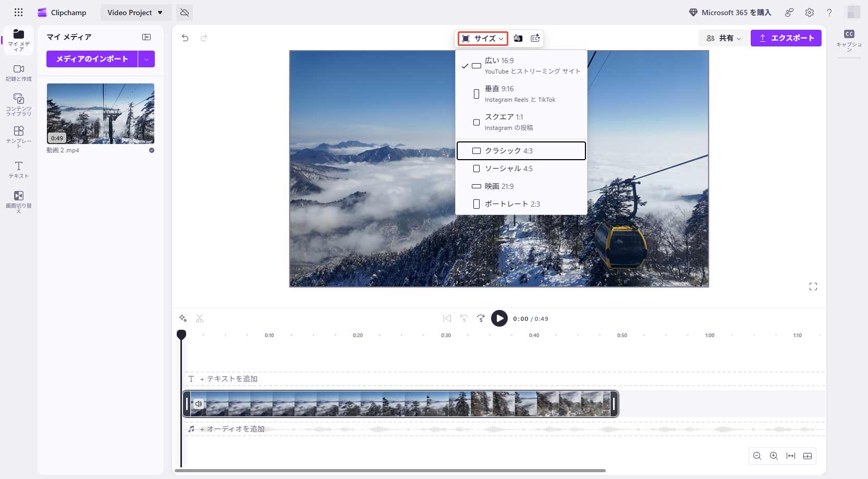
Task: Click the エクスポート button
Action: 786,38
